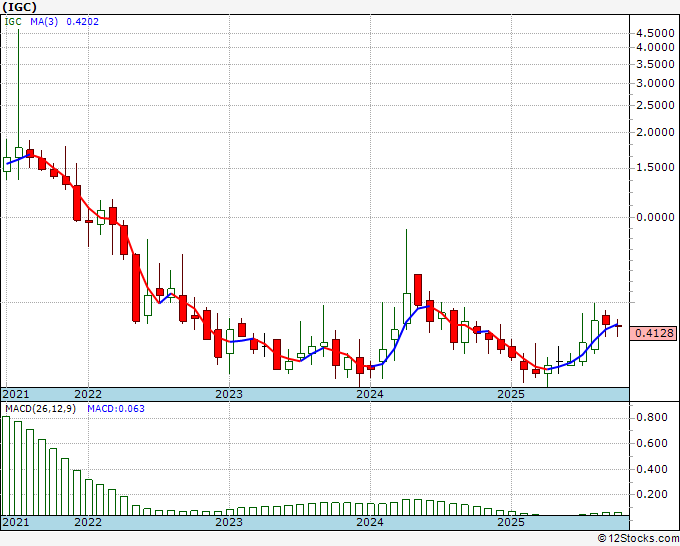
Task: Click the 0.200 MACD axis label
Action: [x=651, y=494]
